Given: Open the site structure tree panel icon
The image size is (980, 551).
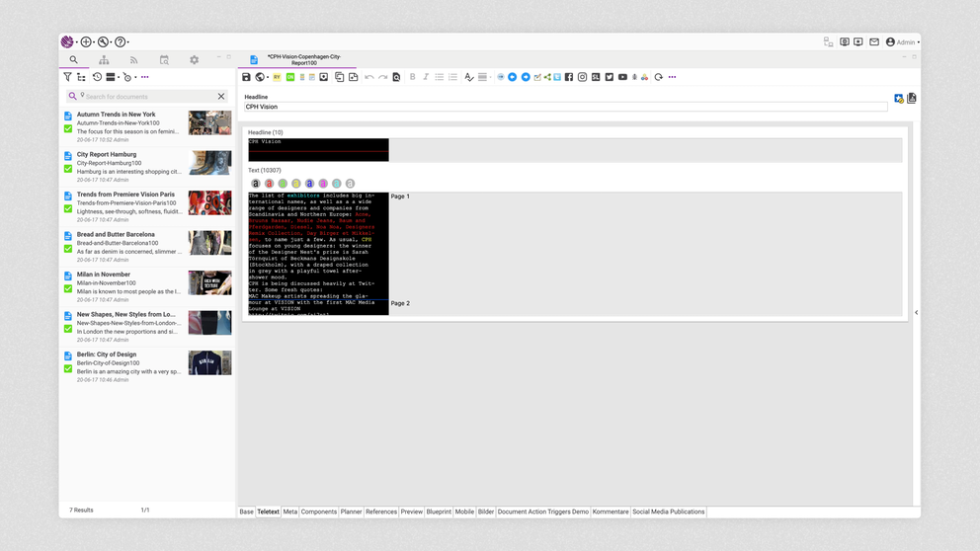Looking at the screenshot, I should click(x=104, y=60).
